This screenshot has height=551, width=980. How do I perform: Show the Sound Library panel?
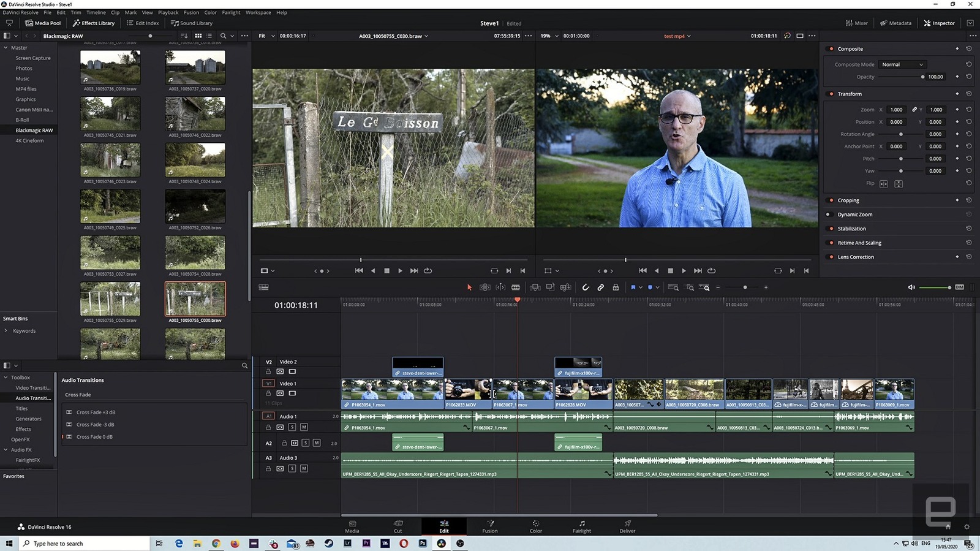click(192, 23)
